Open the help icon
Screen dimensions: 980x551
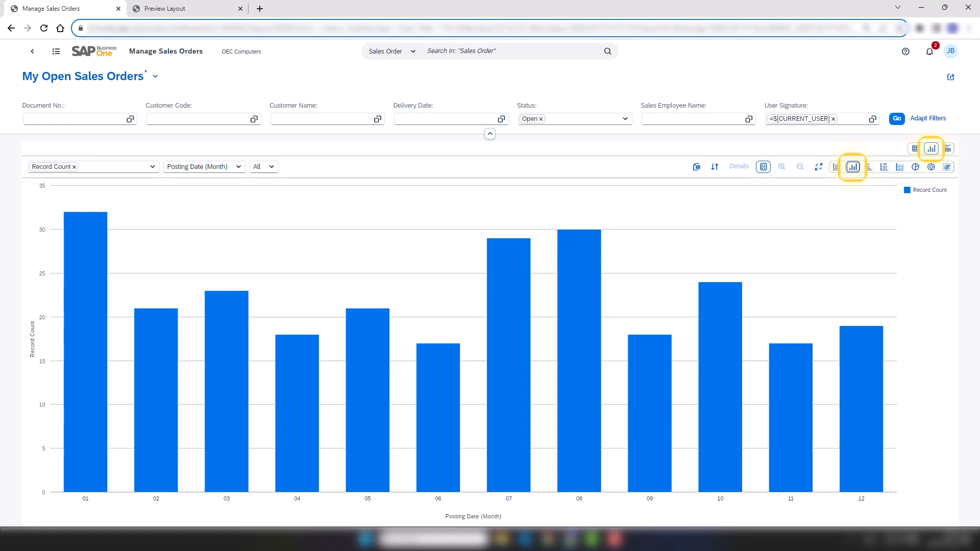click(x=905, y=51)
